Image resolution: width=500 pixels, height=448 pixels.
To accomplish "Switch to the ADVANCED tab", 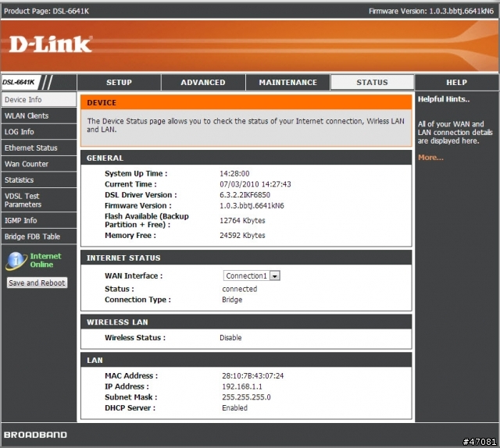I will (x=203, y=83).
